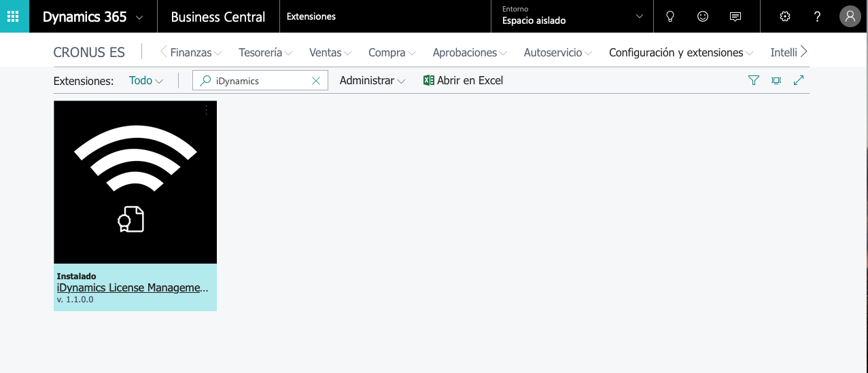Image resolution: width=868 pixels, height=373 pixels.
Task: Open iDynamics License Management link
Action: pyautogui.click(x=133, y=287)
